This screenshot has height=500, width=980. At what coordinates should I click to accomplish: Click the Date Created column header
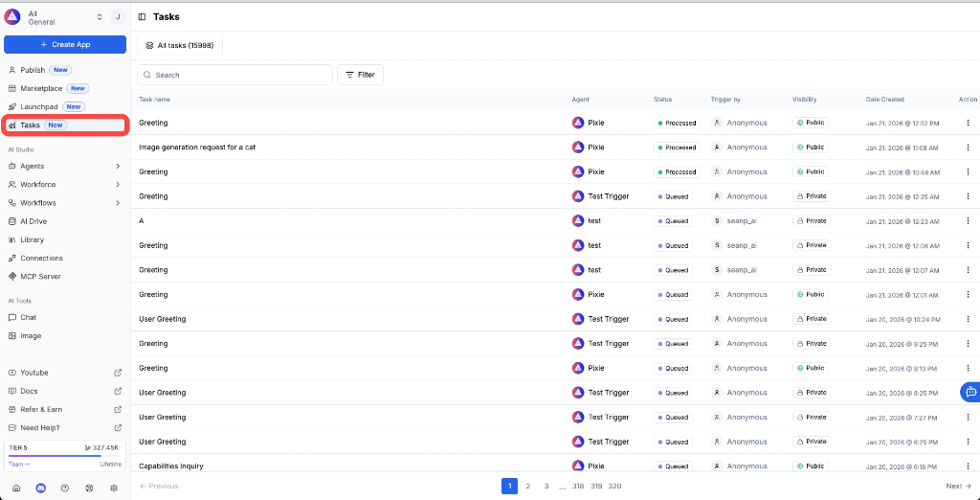pos(884,100)
